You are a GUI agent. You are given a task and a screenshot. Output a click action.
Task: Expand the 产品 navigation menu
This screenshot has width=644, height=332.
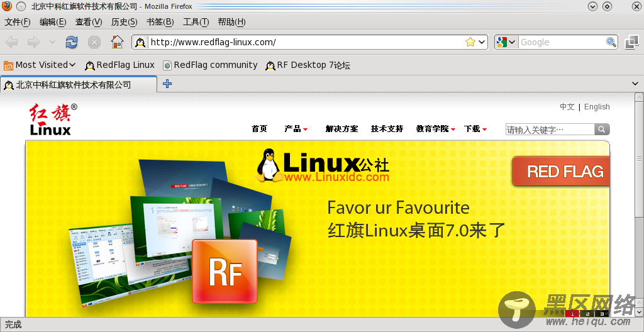tap(296, 129)
